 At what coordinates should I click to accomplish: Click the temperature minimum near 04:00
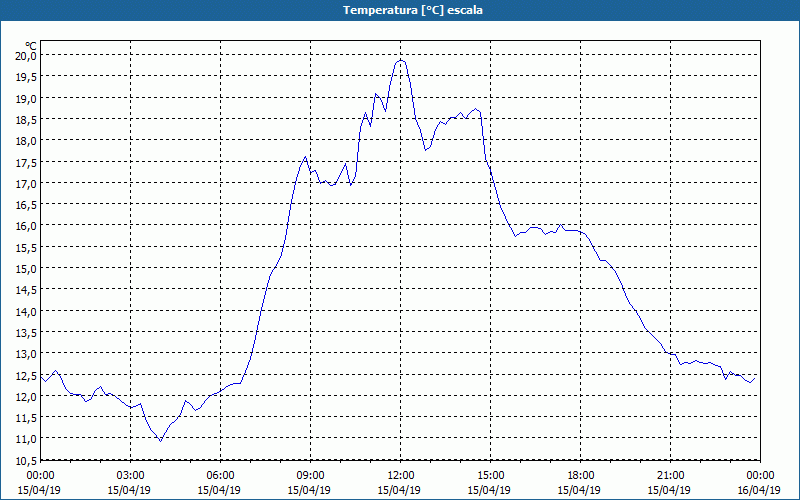(160, 441)
